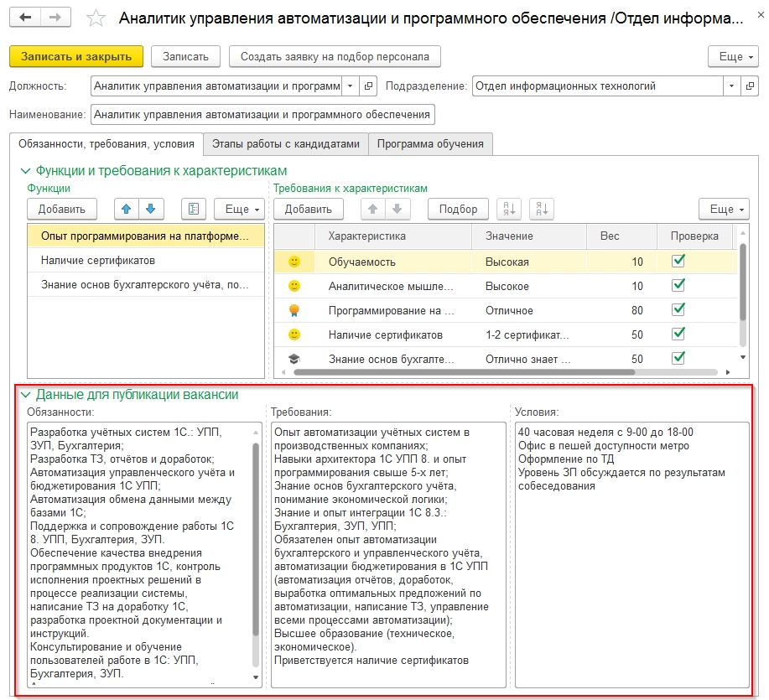
Task: Select function Знание основ бухгалтерского учёта
Action: [x=146, y=285]
